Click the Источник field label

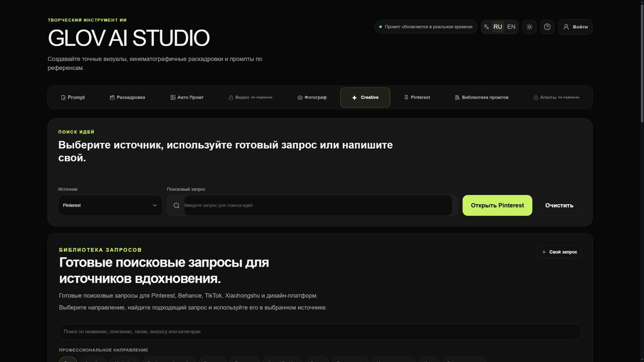[68, 189]
